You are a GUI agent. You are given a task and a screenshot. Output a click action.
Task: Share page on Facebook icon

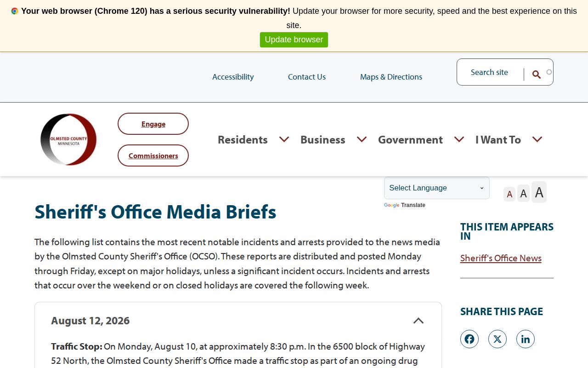(x=469, y=339)
